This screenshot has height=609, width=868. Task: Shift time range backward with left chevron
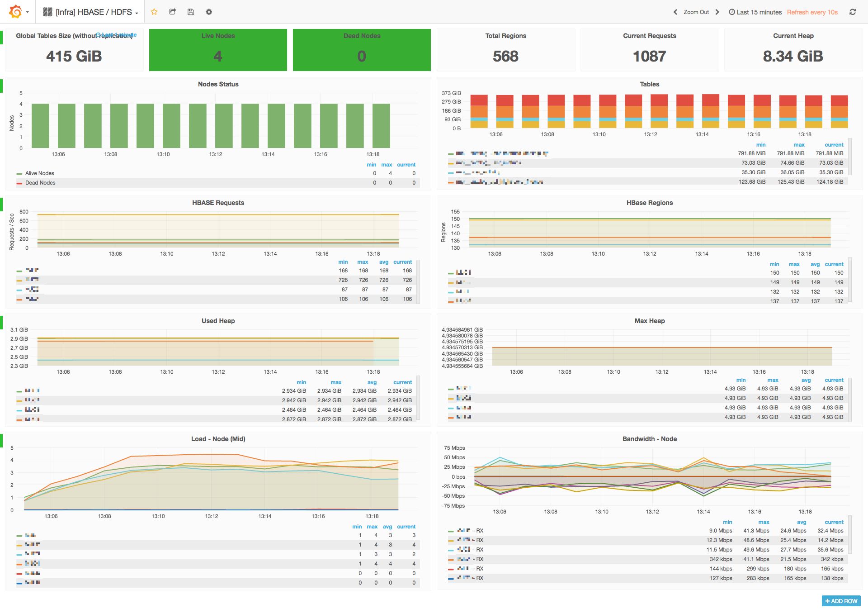[x=675, y=12]
